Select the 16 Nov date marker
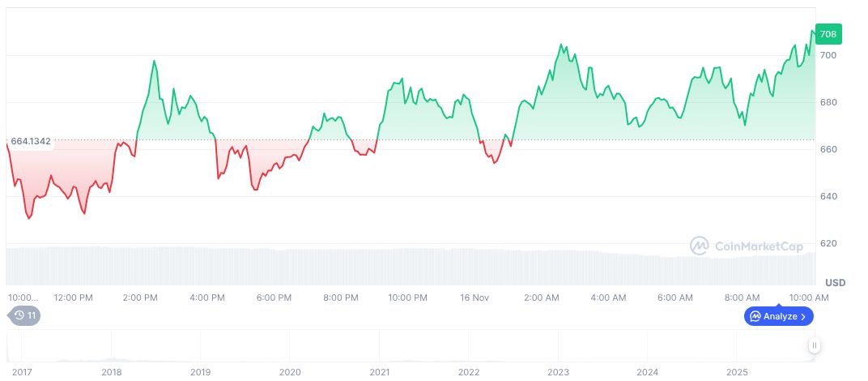The width and height of the screenshot is (868, 381). coord(474,298)
